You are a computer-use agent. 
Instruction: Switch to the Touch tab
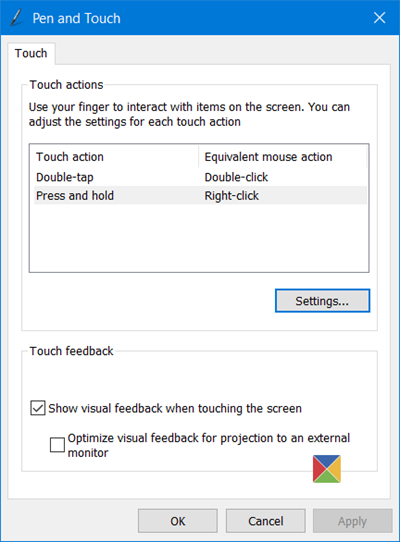pos(31,53)
